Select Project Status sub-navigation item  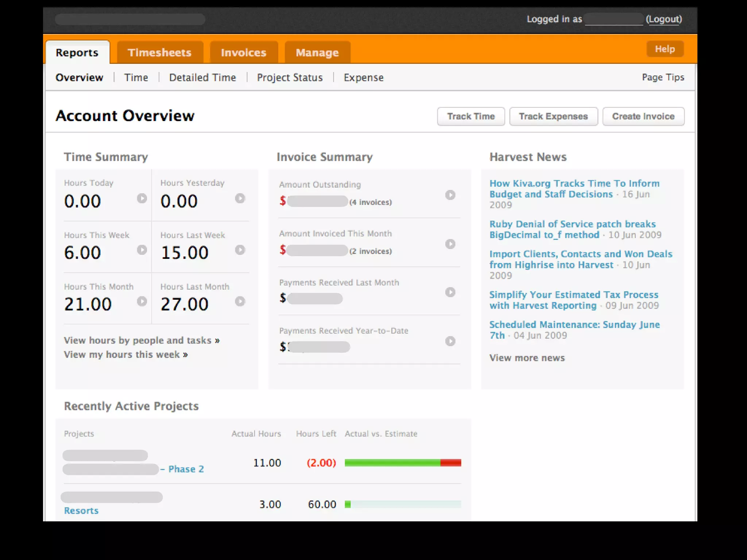click(x=290, y=78)
